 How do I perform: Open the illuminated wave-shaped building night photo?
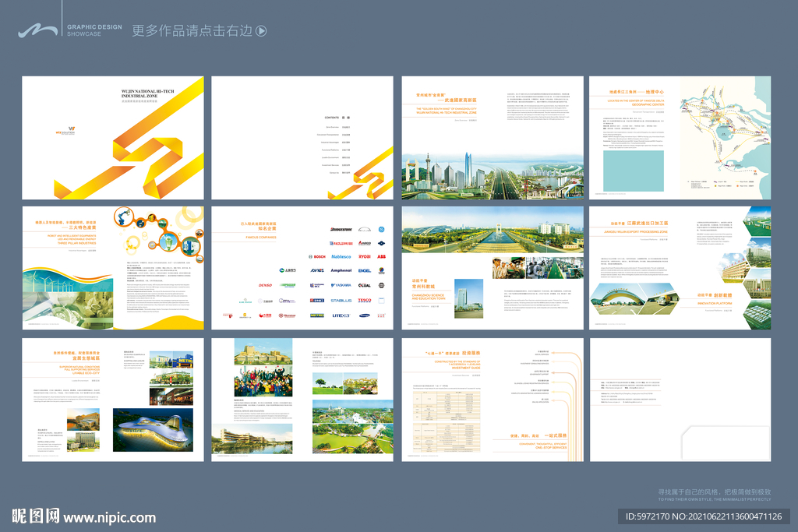[x=154, y=430]
